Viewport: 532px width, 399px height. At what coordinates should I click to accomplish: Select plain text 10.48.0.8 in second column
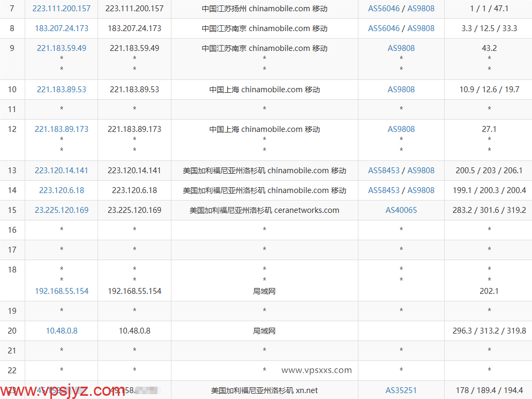click(134, 331)
